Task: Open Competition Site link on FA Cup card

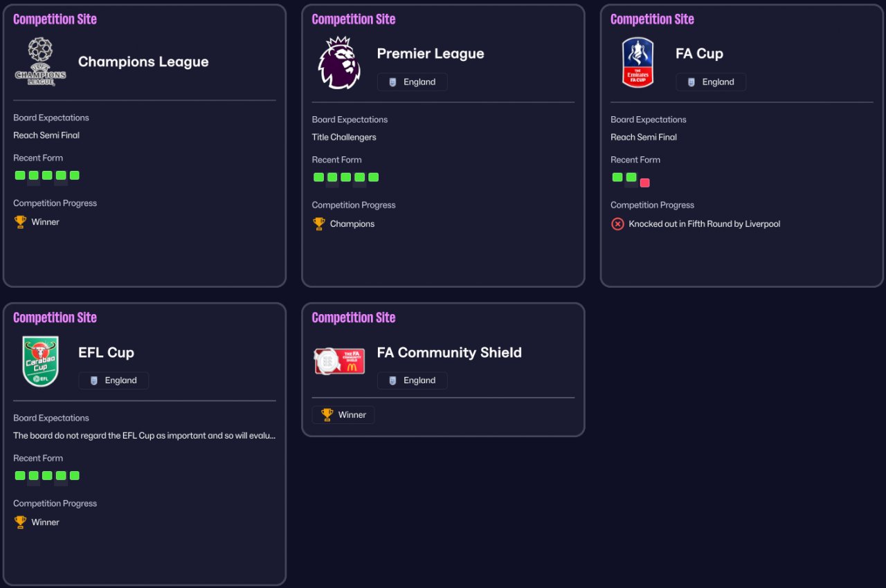Action: click(652, 19)
